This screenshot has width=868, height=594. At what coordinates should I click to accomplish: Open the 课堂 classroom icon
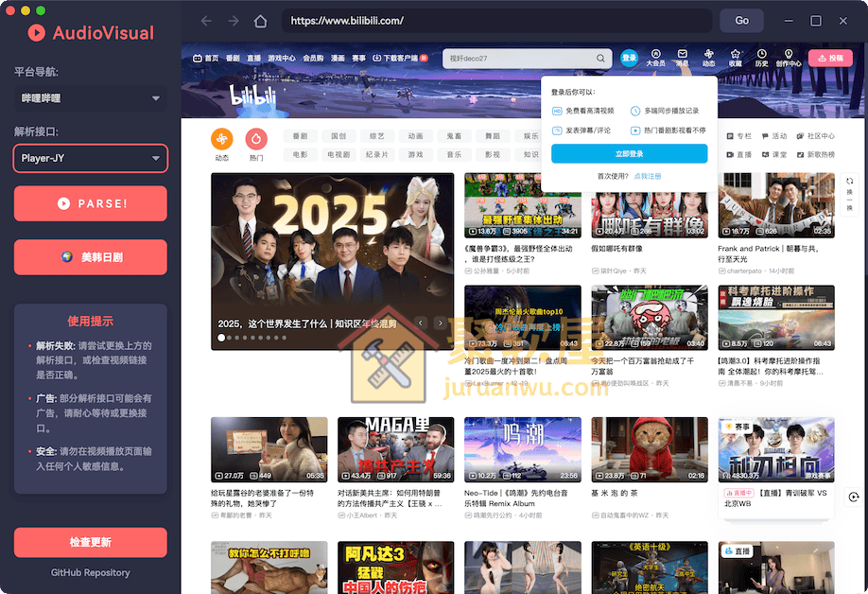coord(777,153)
